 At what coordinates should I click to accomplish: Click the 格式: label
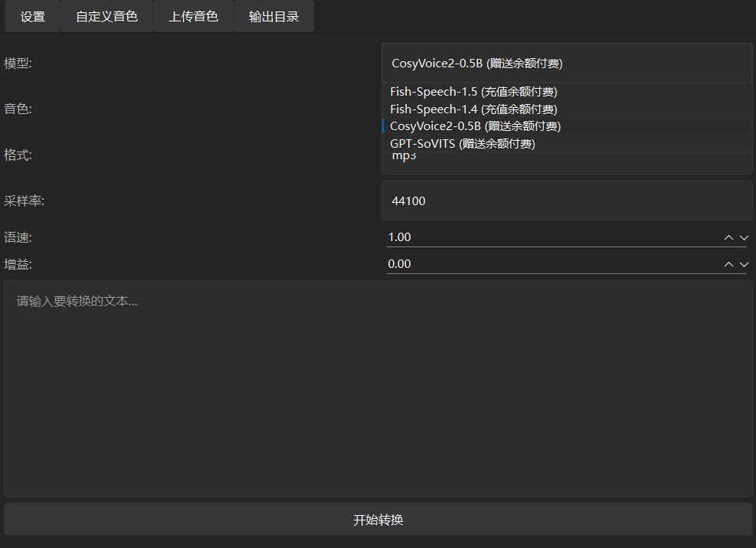(x=18, y=155)
